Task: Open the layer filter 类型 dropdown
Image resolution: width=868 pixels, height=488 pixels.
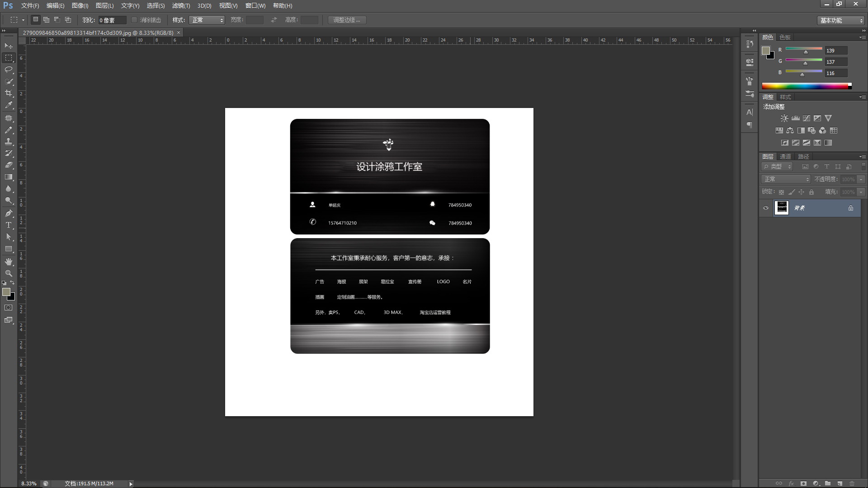Action: pyautogui.click(x=778, y=166)
